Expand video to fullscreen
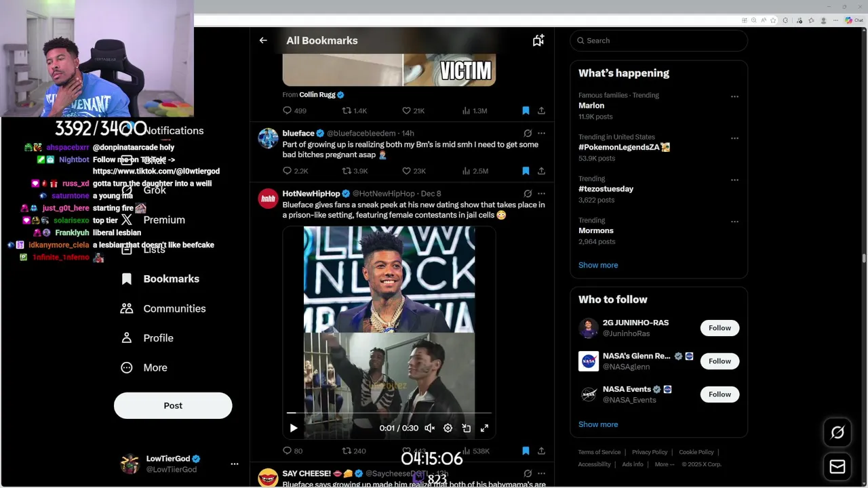 coord(484,428)
